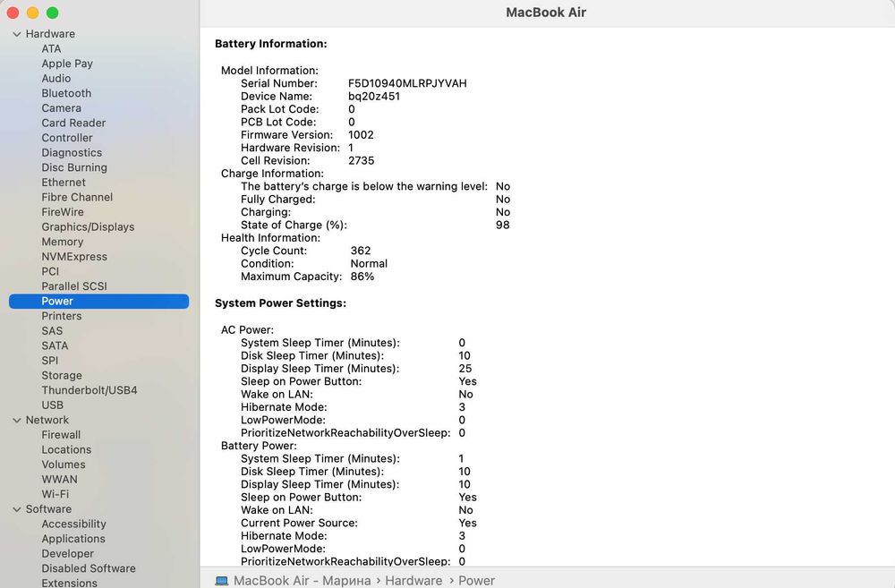The height and width of the screenshot is (588, 895).
Task: Click the Hardware section label
Action: pyautogui.click(x=50, y=34)
